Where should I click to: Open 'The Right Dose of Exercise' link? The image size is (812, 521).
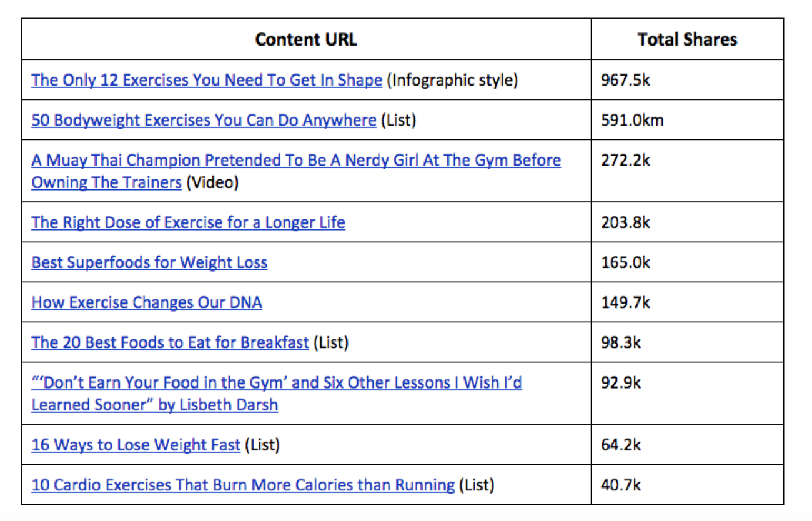tap(188, 222)
